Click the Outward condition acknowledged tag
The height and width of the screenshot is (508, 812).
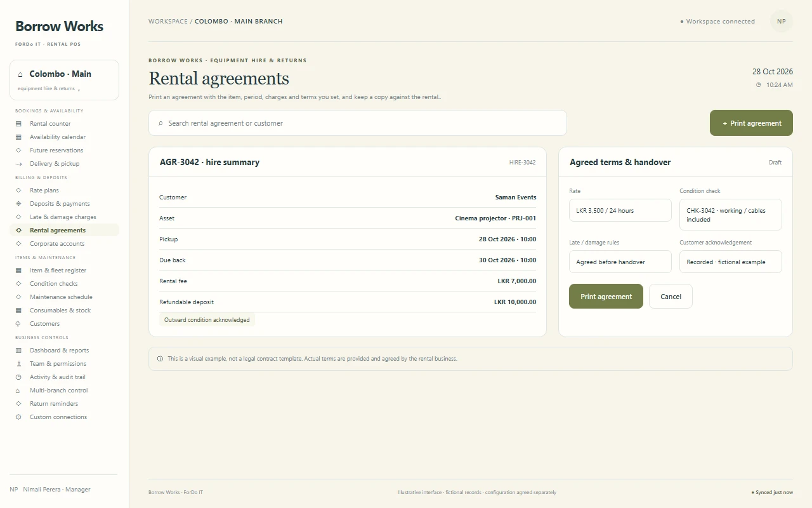(x=207, y=320)
